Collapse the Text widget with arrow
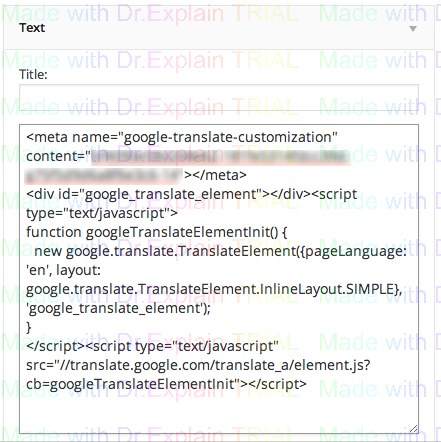 pyautogui.click(x=413, y=29)
